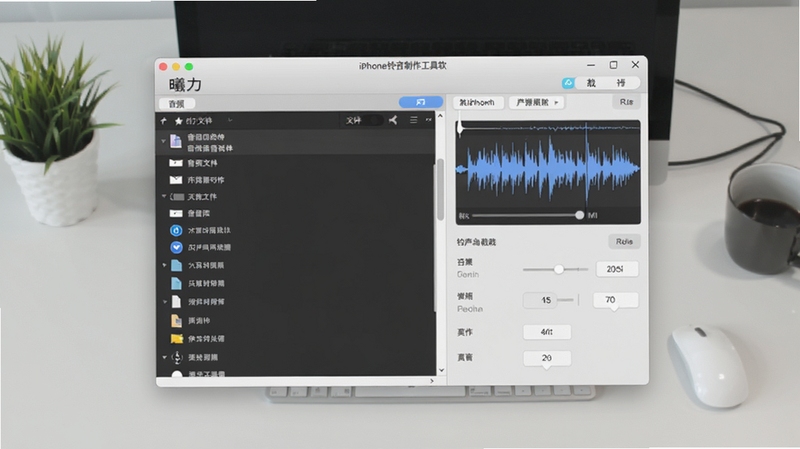
Task: Collapse the clock icon tree group
Action: pos(164,357)
